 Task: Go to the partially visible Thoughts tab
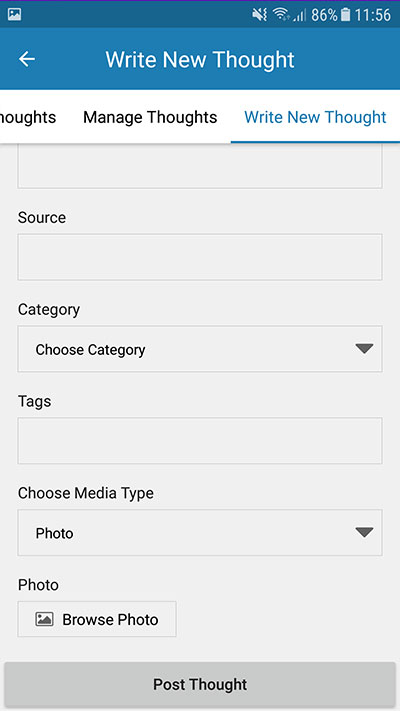pos(28,117)
